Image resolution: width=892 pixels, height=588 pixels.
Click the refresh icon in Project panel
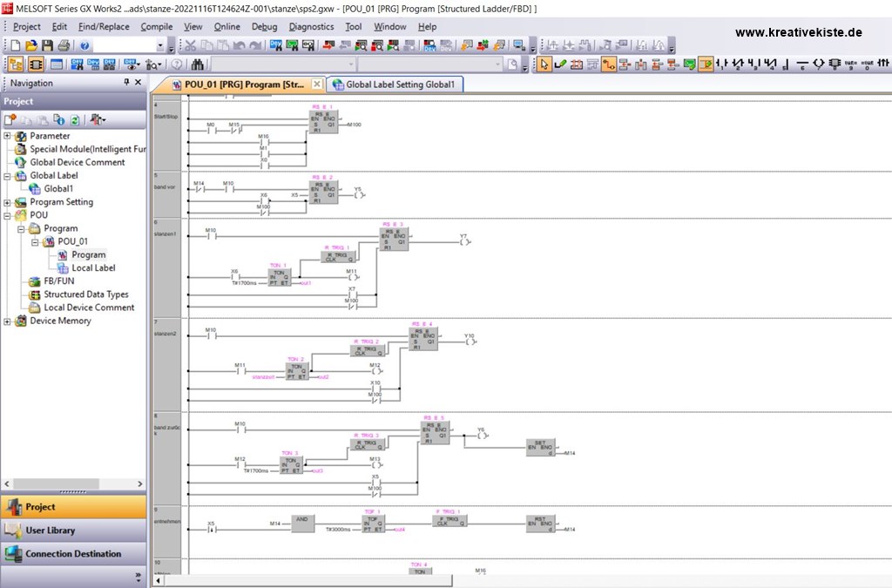coord(75,119)
